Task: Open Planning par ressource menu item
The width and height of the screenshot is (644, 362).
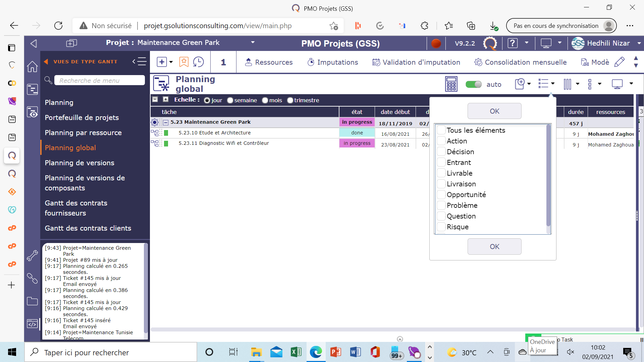Action: coord(83,133)
